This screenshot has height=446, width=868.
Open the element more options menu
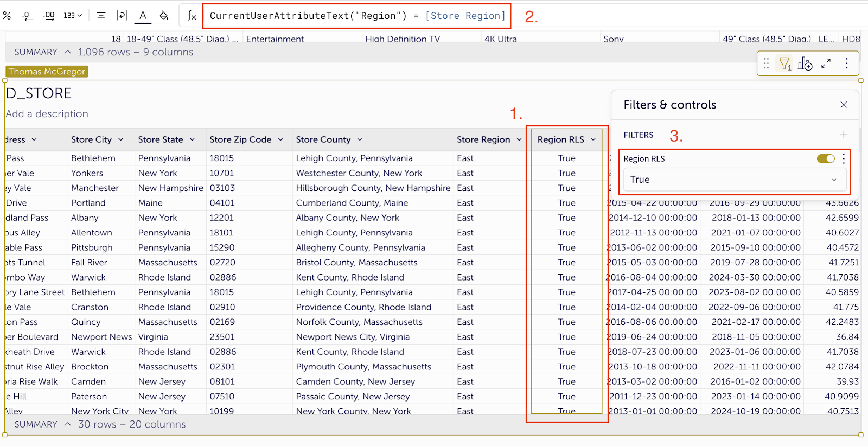pyautogui.click(x=846, y=64)
